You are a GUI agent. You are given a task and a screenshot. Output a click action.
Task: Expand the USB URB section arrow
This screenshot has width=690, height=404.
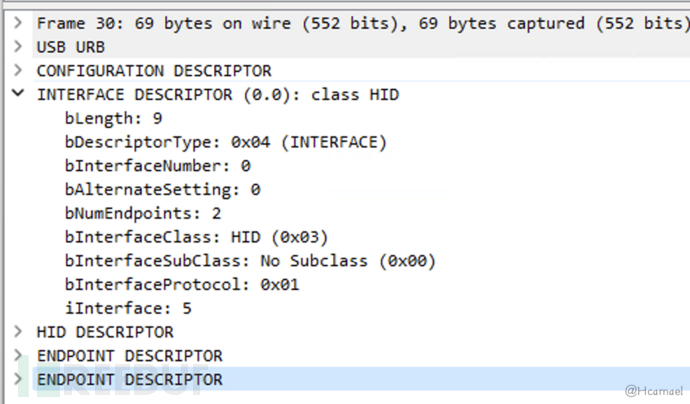[18, 46]
